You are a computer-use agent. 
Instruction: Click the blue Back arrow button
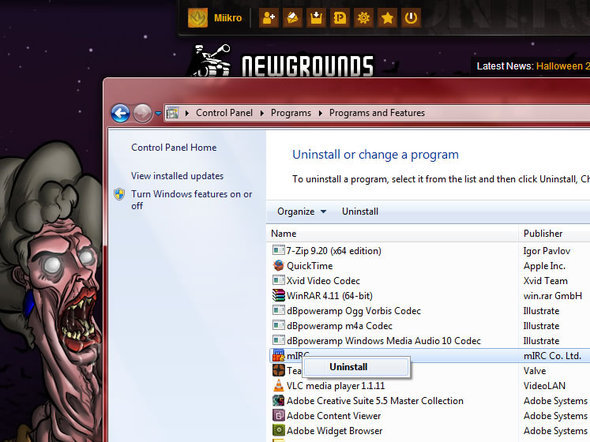(x=120, y=113)
